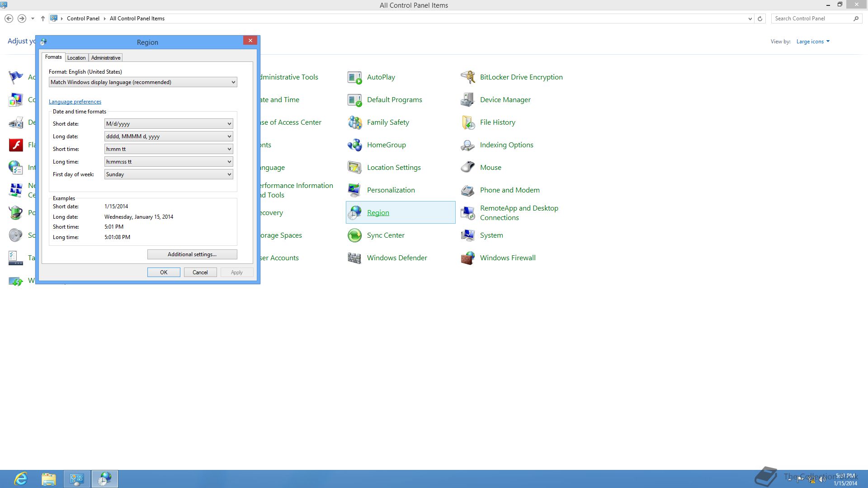The height and width of the screenshot is (488, 868).
Task: Open RemoteApp and Desktop Connections icon
Action: (467, 213)
